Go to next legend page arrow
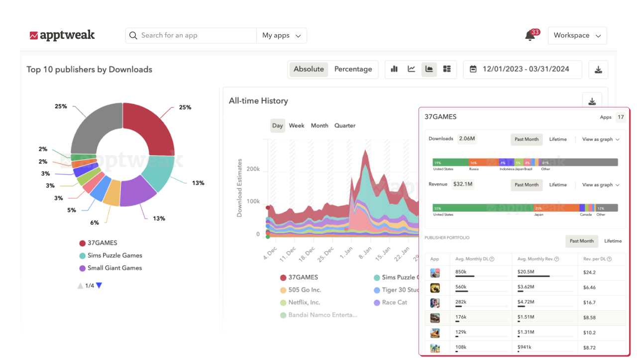 [x=99, y=285]
